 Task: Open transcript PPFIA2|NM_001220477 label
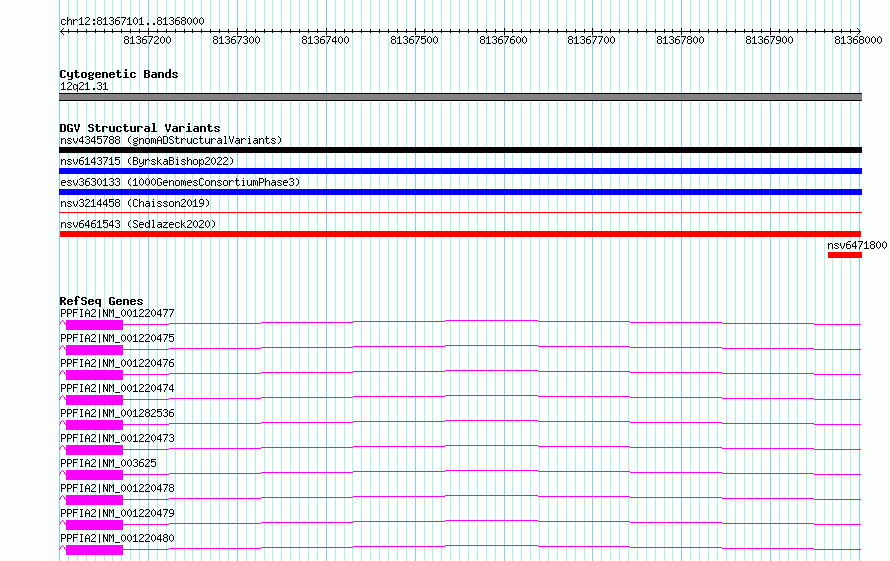117,313
